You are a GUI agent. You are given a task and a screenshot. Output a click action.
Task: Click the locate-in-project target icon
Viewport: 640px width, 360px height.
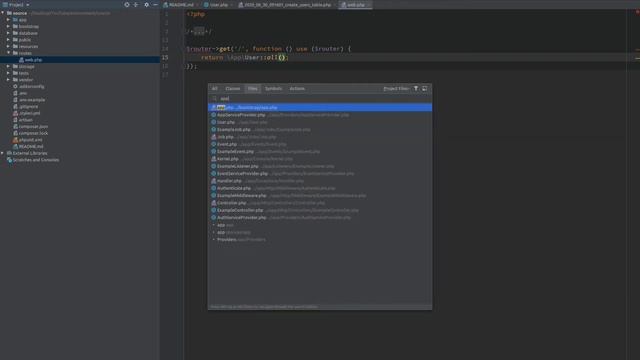point(127,4)
